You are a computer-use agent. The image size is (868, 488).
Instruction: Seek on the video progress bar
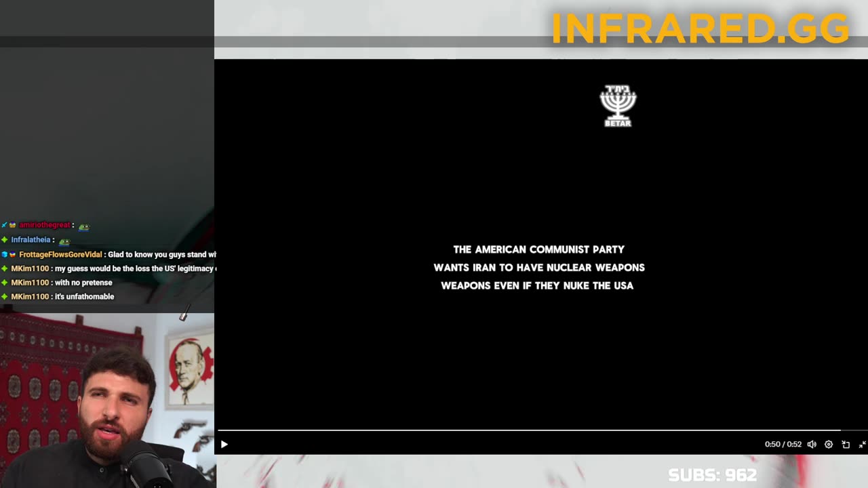(541, 430)
